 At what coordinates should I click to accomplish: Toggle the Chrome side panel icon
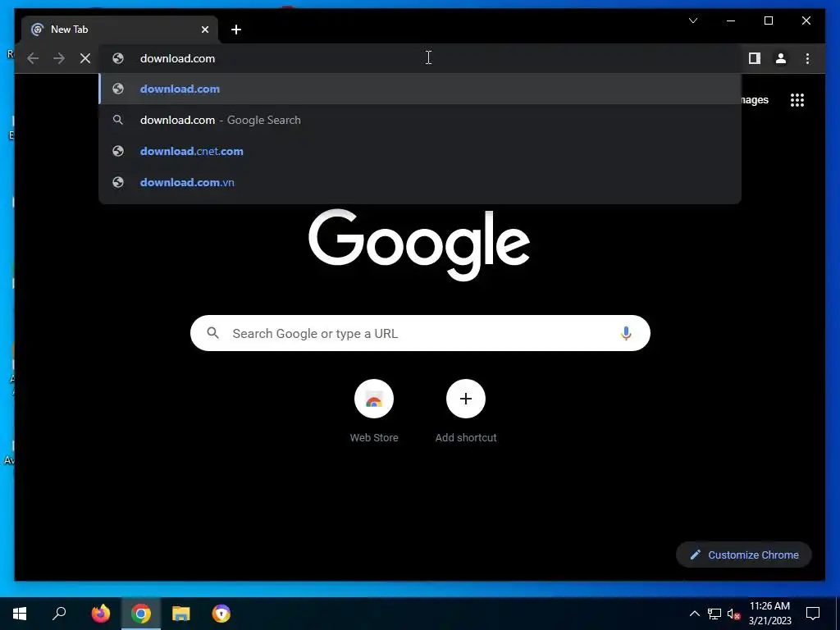click(x=755, y=58)
